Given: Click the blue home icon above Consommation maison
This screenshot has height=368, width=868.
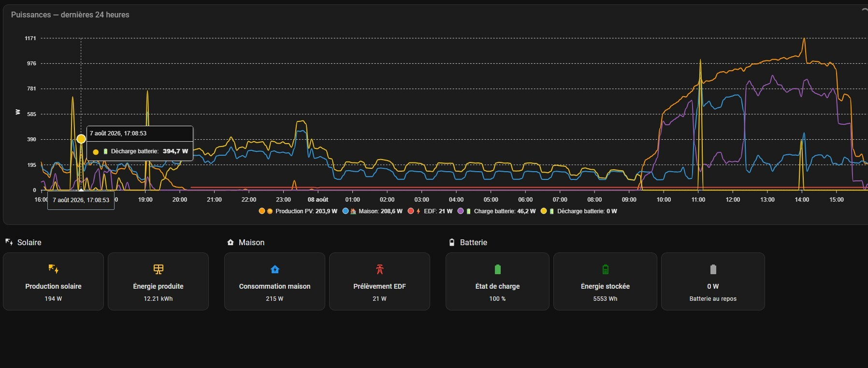Looking at the screenshot, I should [x=275, y=269].
